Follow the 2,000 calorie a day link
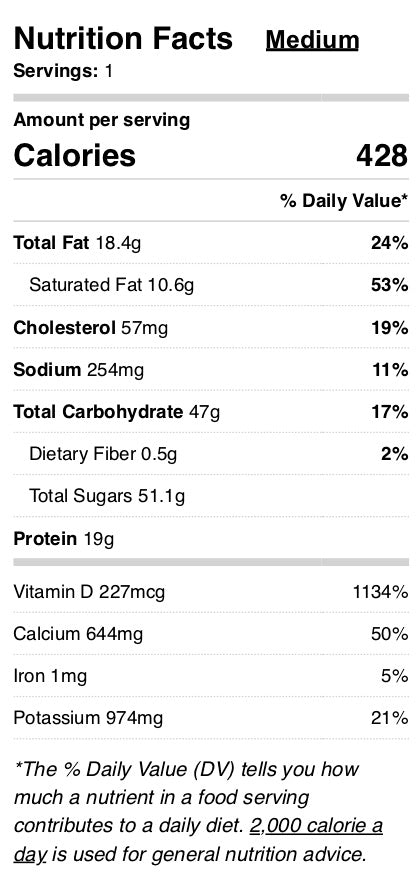Viewport: 420px width, 879px height. 316,826
